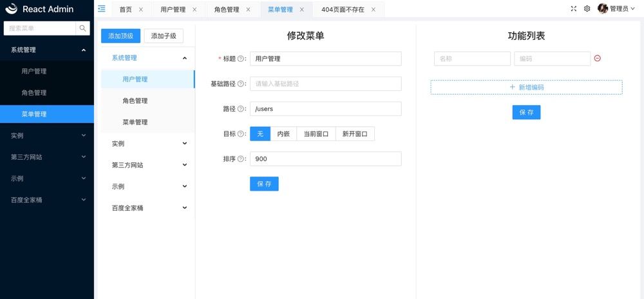Screen dimensions: 644x299
Task: Collapse 系统管理 in dark sidebar
Action: point(47,50)
